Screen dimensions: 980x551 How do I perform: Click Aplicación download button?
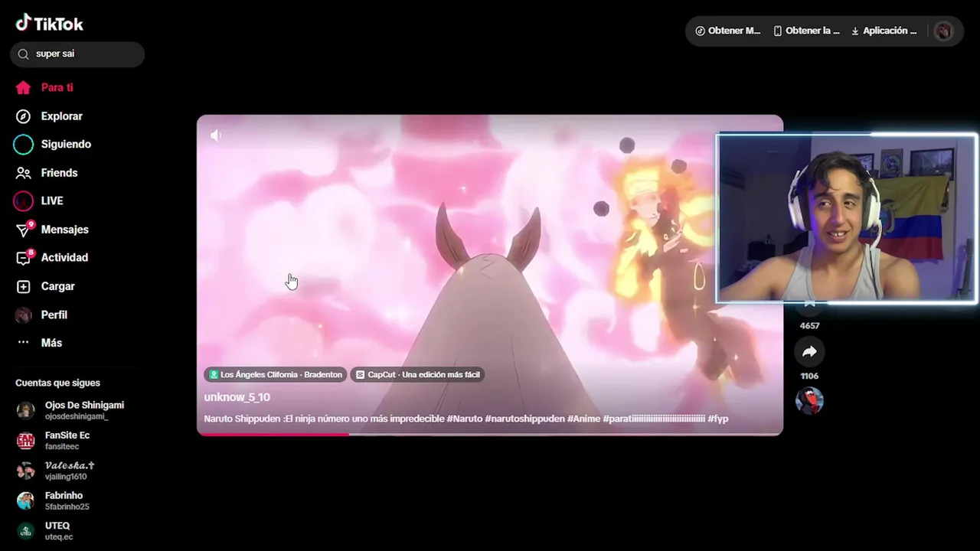tap(884, 31)
